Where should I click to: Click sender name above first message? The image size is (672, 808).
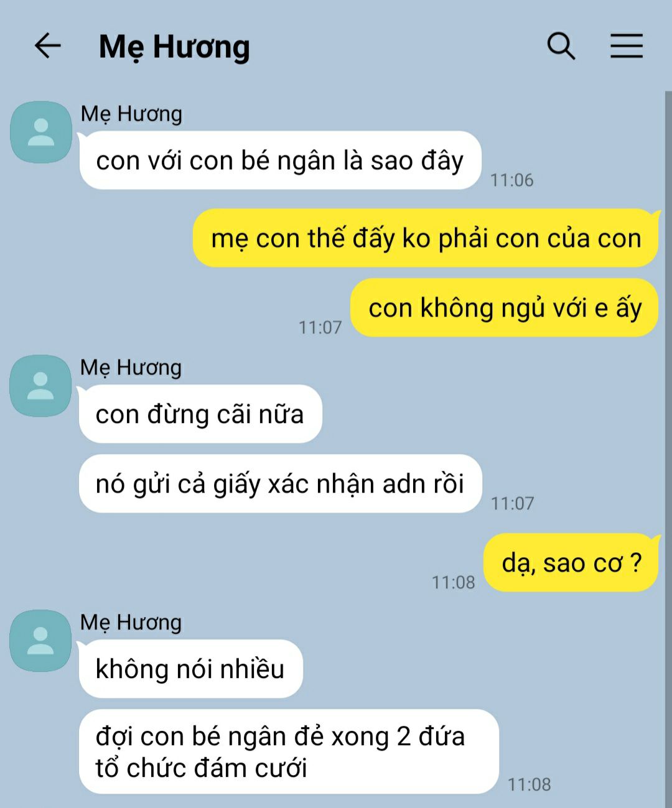click(x=131, y=114)
